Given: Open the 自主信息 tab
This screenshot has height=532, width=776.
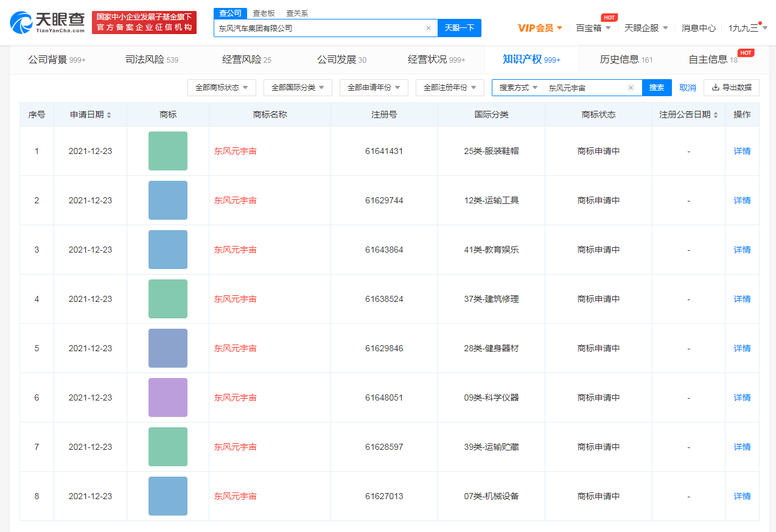Looking at the screenshot, I should 713,60.
